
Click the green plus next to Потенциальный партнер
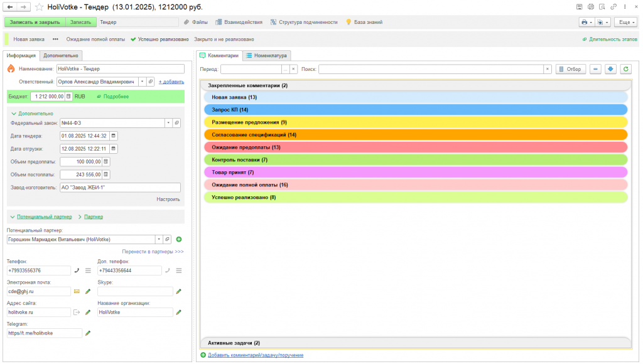click(x=178, y=239)
